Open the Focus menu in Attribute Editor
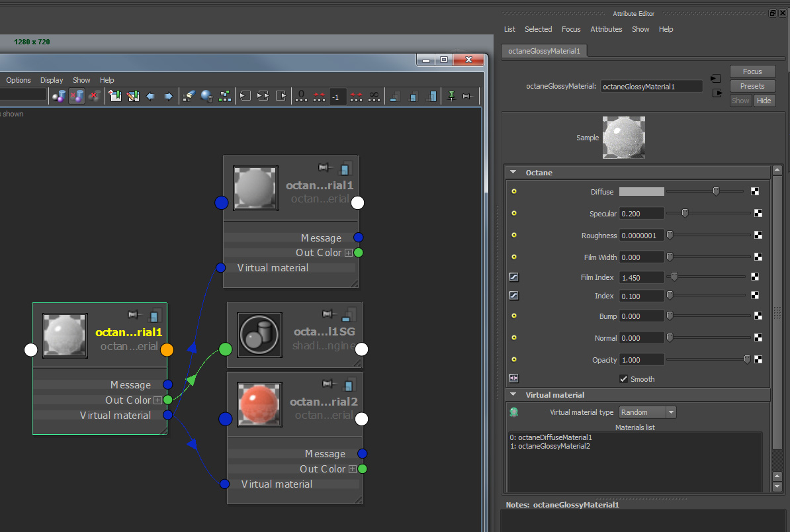Viewport: 790px width, 532px height. click(571, 29)
